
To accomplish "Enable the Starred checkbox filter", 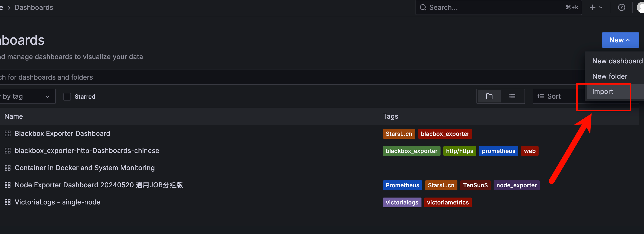I will click(67, 97).
